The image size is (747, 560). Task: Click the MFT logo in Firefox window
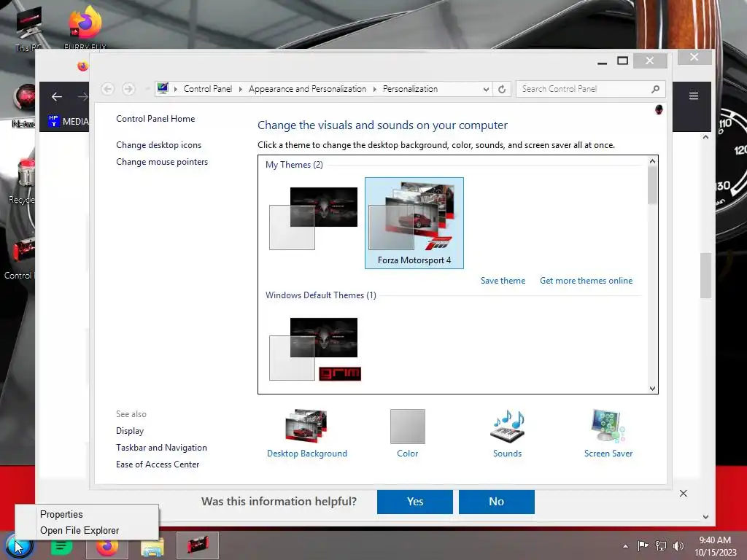click(x=53, y=120)
